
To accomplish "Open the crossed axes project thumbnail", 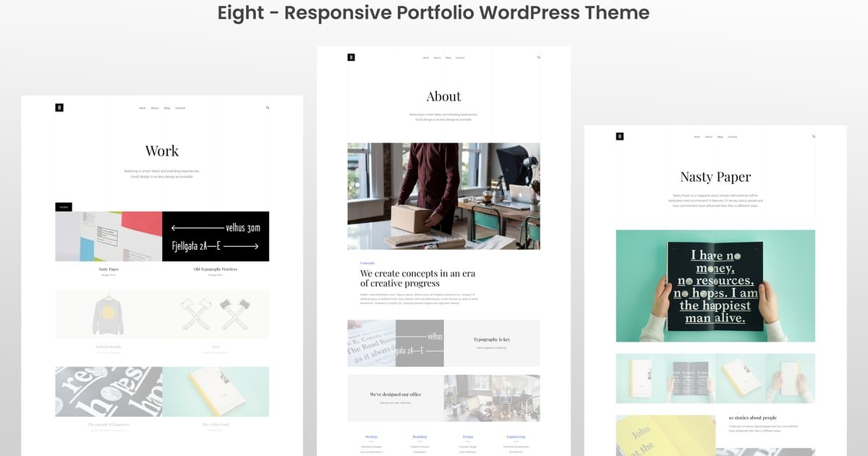I will pos(216,313).
